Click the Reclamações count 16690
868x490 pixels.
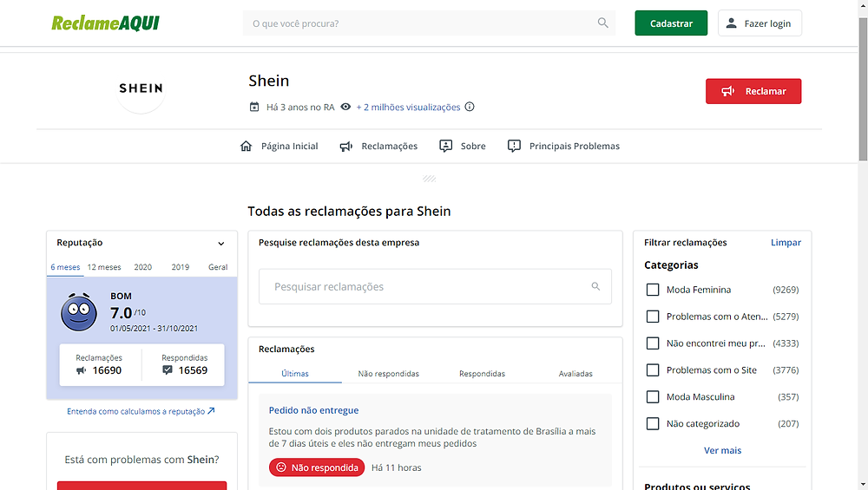[x=107, y=370]
